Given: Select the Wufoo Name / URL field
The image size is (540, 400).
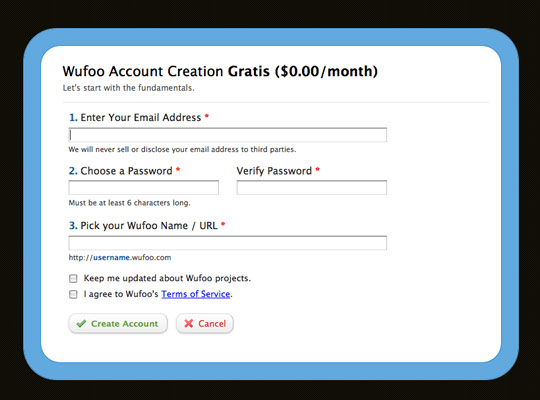Looking at the screenshot, I should coord(228,243).
